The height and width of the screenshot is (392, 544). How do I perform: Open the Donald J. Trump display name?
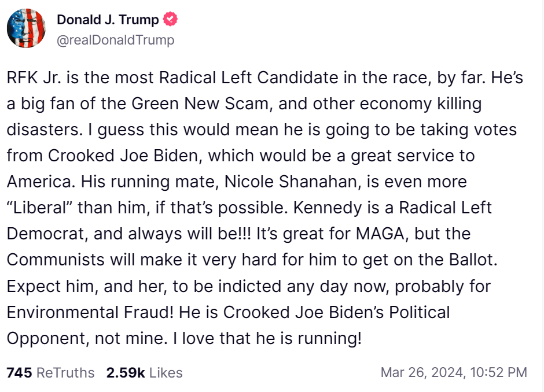[108, 20]
